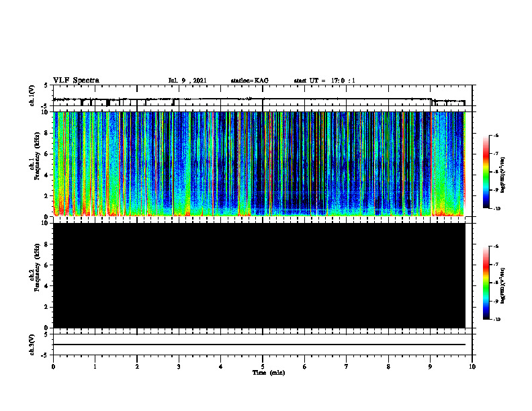Click the ch.2 PSD color scale bar
The image size is (532, 411).
486,283
